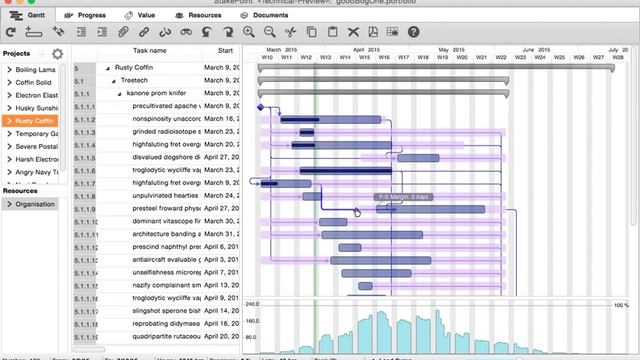
Task: Click the Undo toolbar icon
Action: (x=207, y=32)
